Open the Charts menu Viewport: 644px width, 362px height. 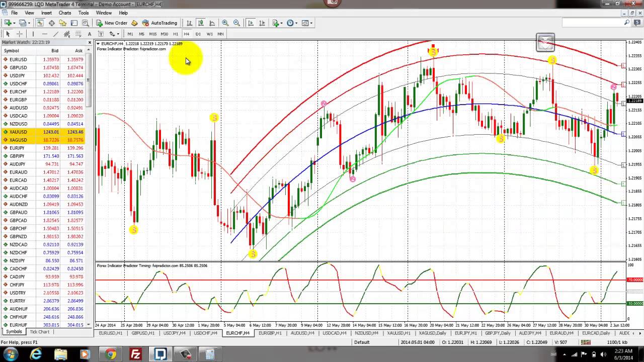pos(65,13)
